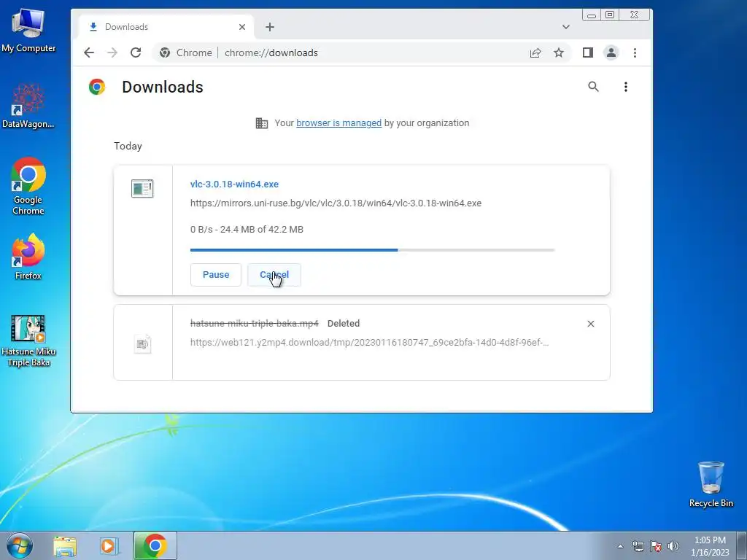Open Windows Media Player from taskbar
The height and width of the screenshot is (560, 747).
tap(108, 545)
